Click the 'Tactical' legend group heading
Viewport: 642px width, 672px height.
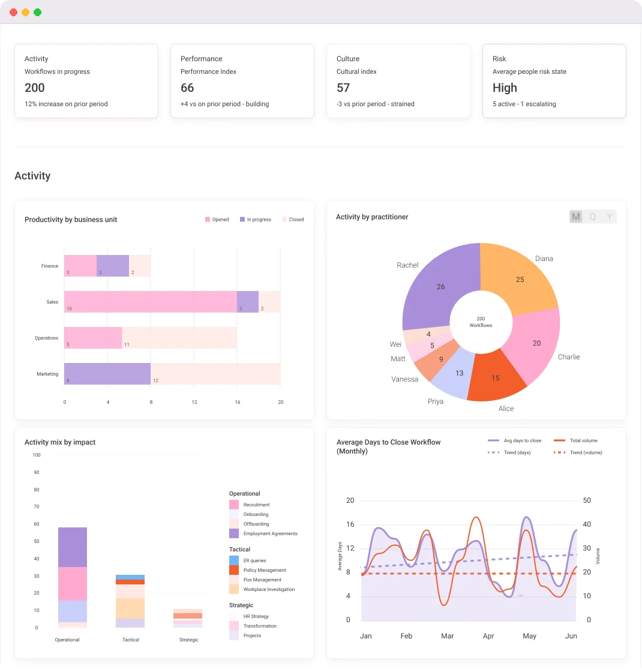pos(239,550)
